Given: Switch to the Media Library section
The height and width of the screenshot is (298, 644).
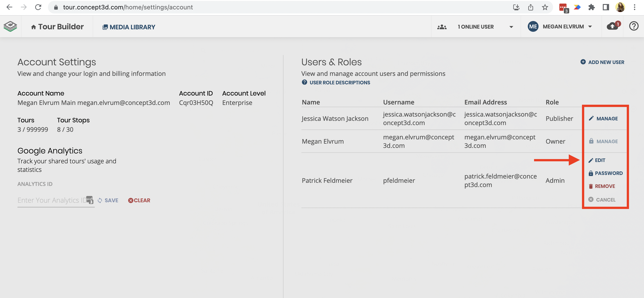Looking at the screenshot, I should (x=129, y=27).
